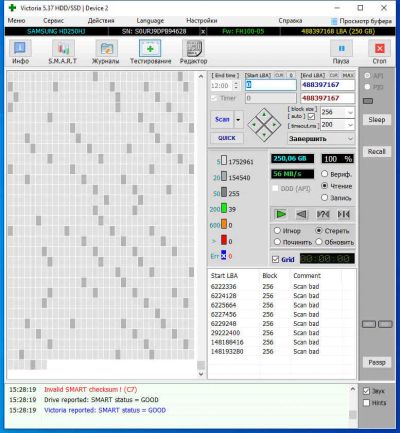Image resolution: width=400 pixels, height=433 pixels.
Task: Click the Пауза pause icon
Action: 341,49
